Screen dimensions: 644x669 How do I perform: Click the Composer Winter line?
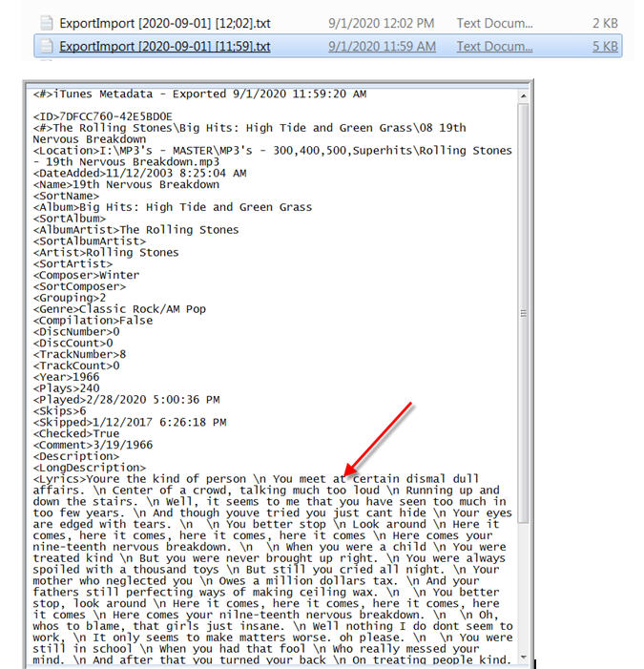(86, 275)
